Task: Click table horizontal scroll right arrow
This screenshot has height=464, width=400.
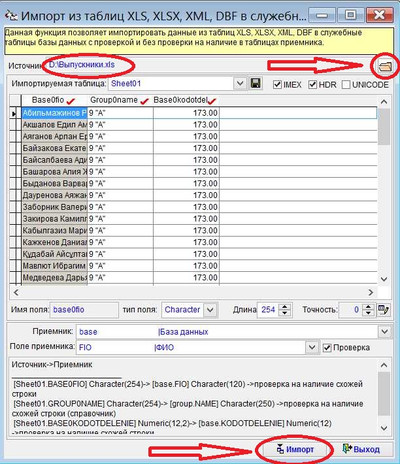Action: coord(371,292)
